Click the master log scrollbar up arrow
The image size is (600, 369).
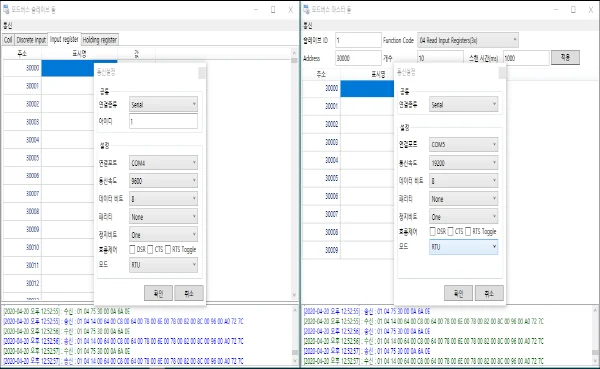(x=595, y=310)
